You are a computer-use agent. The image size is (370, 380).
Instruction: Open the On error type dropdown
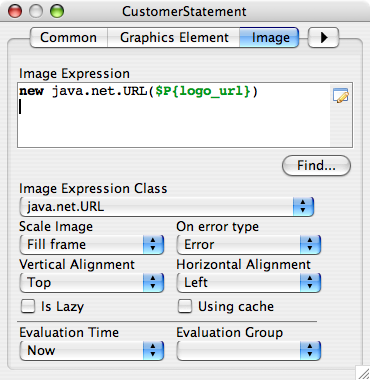point(249,245)
